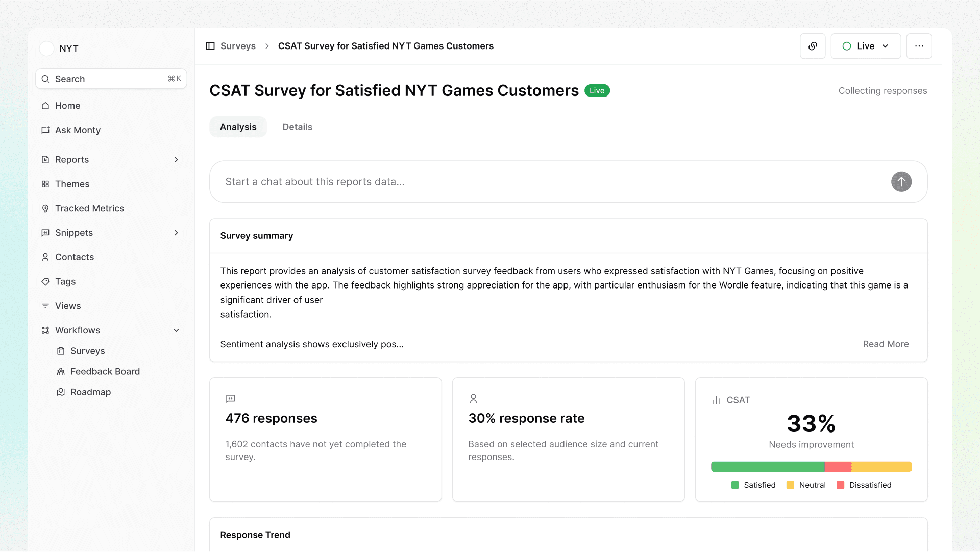980x552 pixels.
Task: Click the green Satisfied bar segment
Action: [767, 467]
